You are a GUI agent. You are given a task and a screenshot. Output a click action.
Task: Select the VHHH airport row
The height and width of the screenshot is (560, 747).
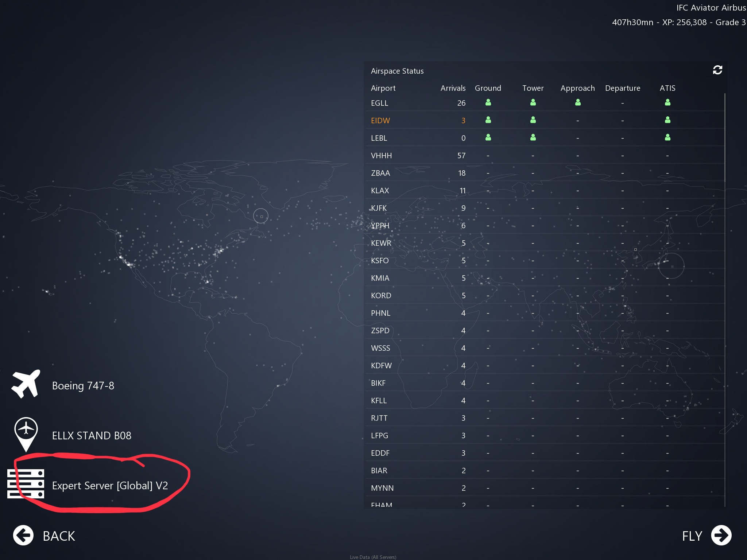click(x=381, y=156)
